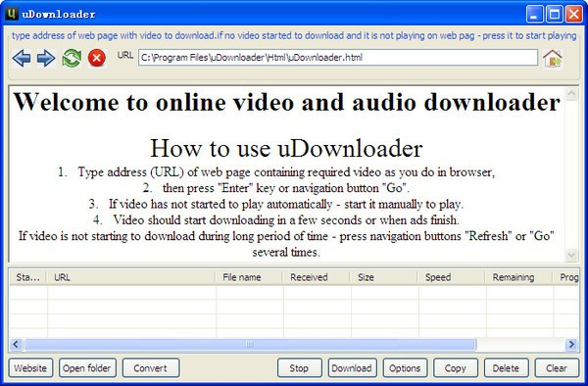The image size is (588, 386).
Task: Click the Back navigation arrow icon
Action: click(22, 59)
